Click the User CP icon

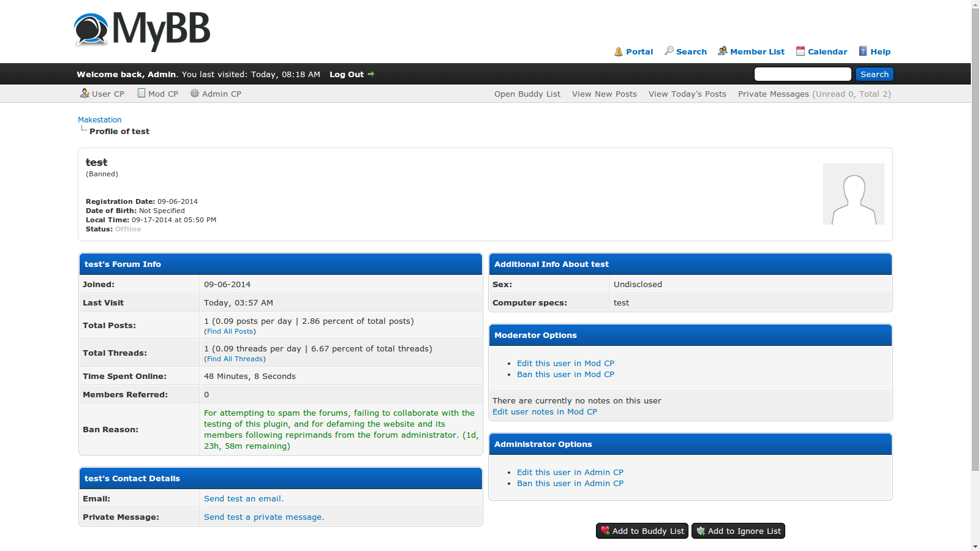(85, 93)
